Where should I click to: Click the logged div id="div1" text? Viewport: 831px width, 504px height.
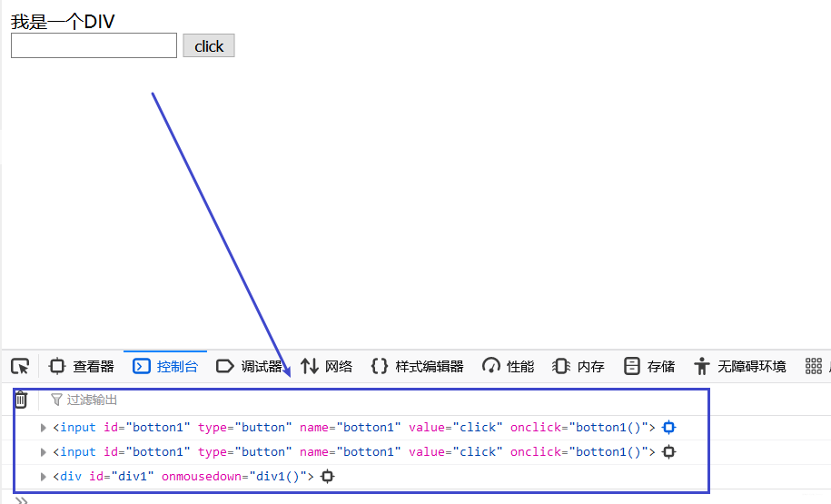(x=183, y=477)
